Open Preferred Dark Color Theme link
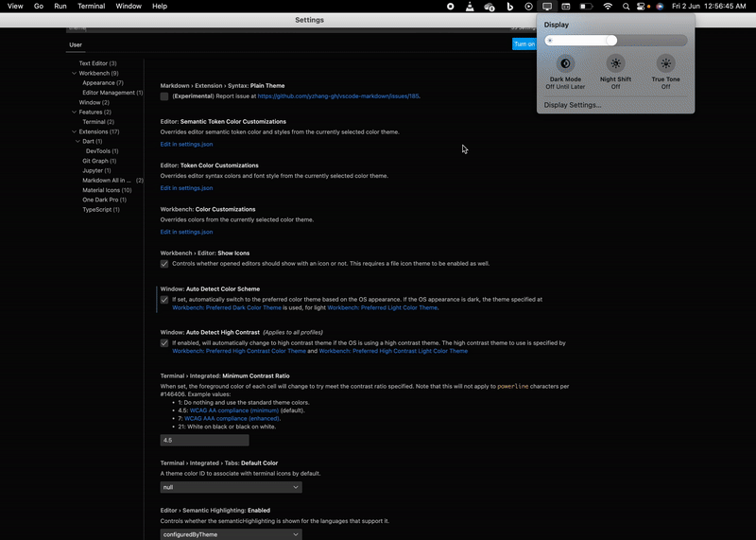Image resolution: width=756 pixels, height=540 pixels. point(227,308)
